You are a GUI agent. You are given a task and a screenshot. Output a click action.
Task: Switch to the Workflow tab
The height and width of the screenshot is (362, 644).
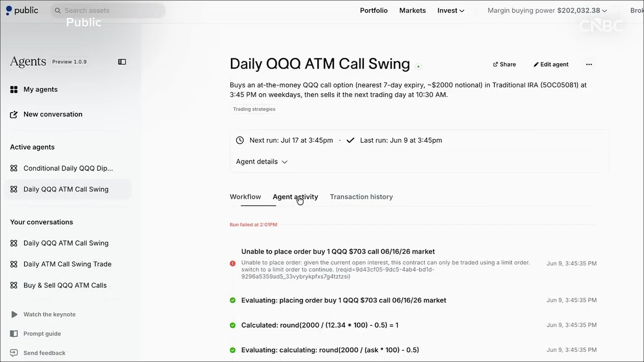pos(245,197)
